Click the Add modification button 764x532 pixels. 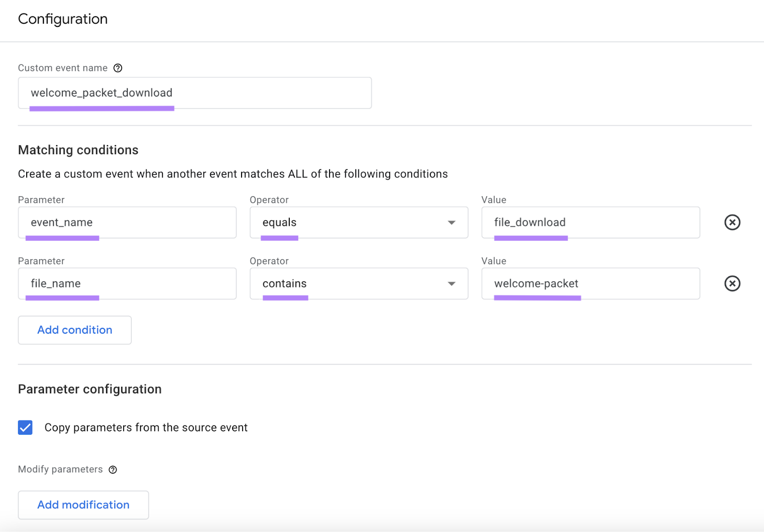[x=83, y=505]
